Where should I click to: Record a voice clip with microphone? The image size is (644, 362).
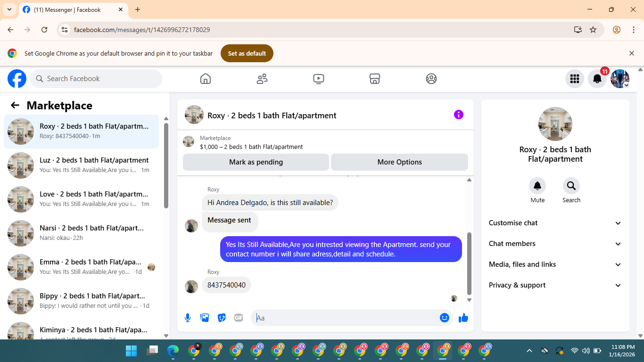[188, 318]
